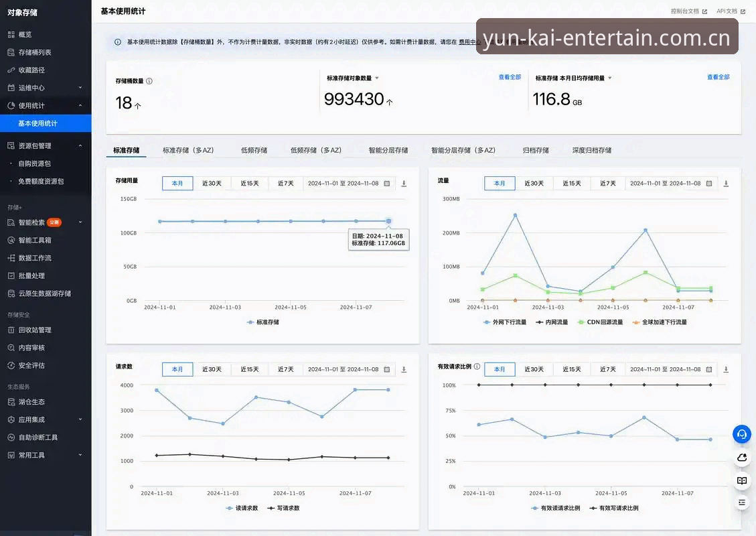The width and height of the screenshot is (756, 536).
Task: Click the 回收站管理 trash icon
Action: coord(11,330)
